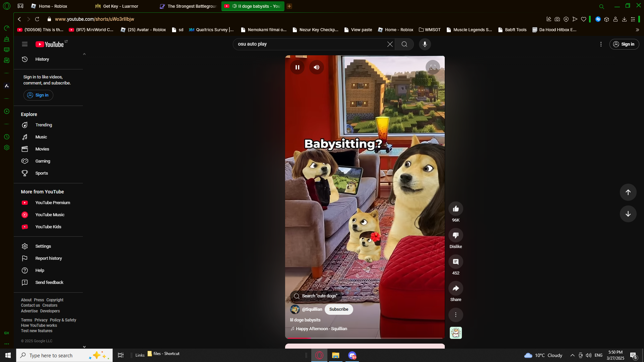The width and height of the screenshot is (644, 362).
Task: Switch to Home - Roblox browser tab
Action: point(53,6)
